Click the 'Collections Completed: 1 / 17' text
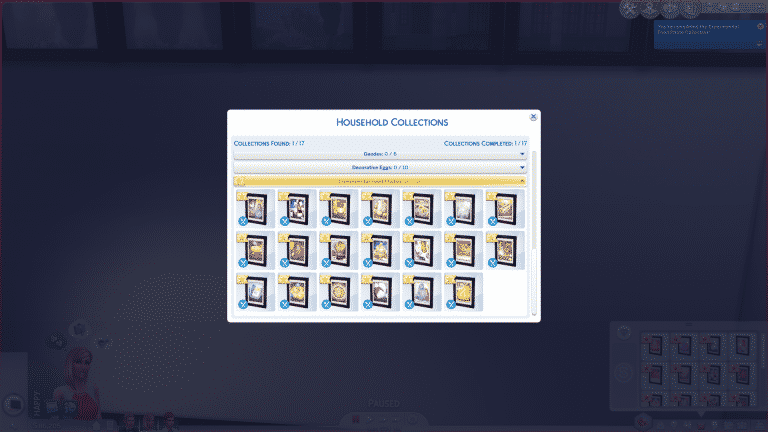This screenshot has width=768, height=432. click(485, 144)
